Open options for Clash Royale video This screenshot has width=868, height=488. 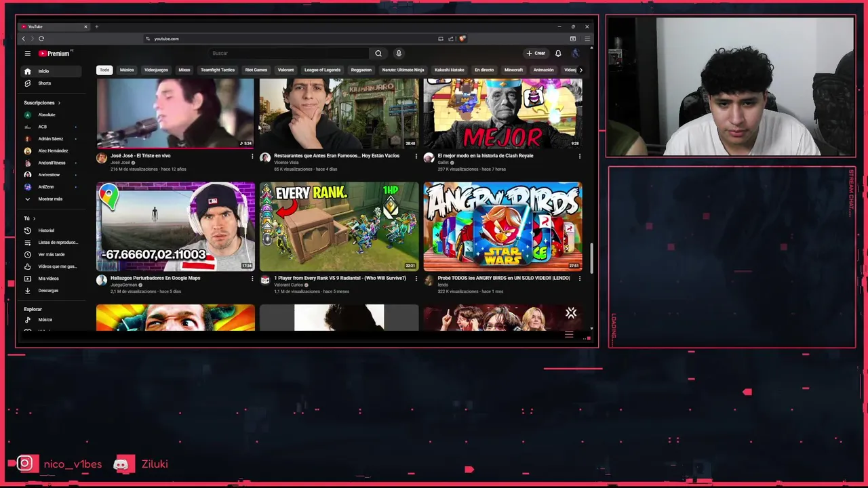pos(580,156)
